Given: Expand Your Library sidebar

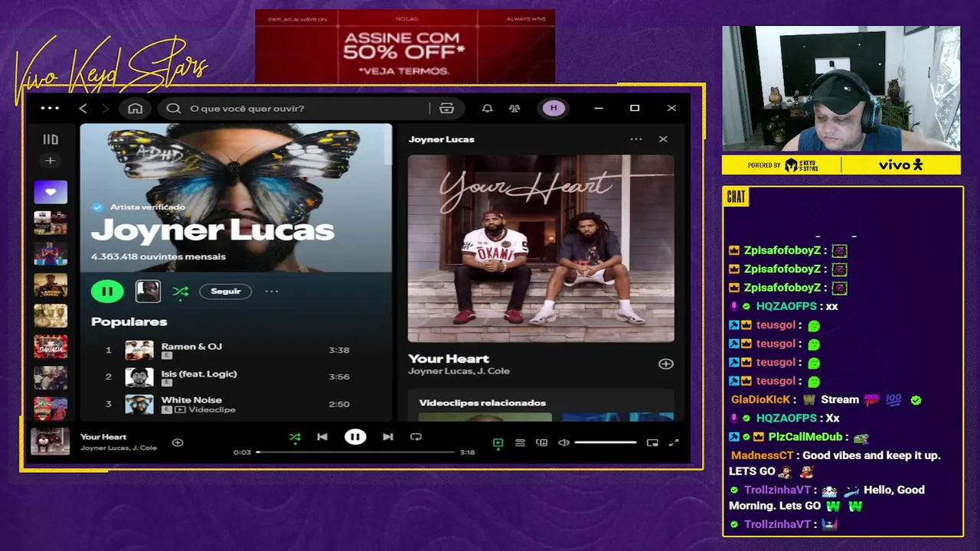Looking at the screenshot, I should (x=51, y=139).
